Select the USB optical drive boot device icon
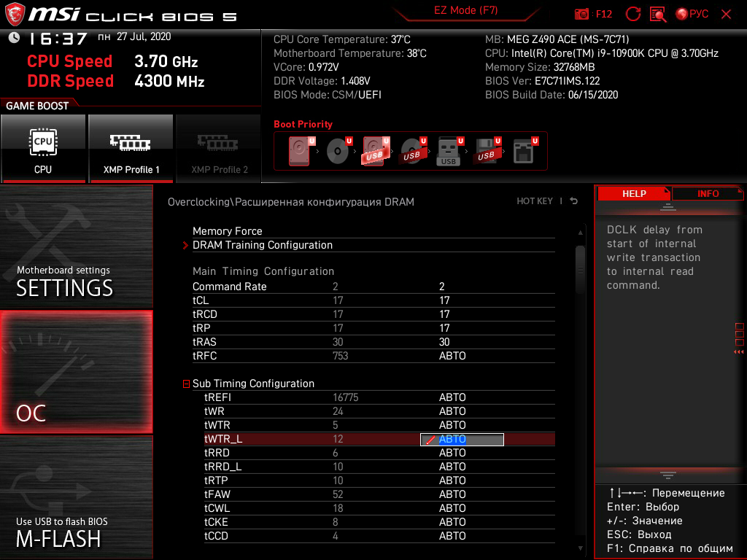This screenshot has width=747, height=560. [x=413, y=151]
